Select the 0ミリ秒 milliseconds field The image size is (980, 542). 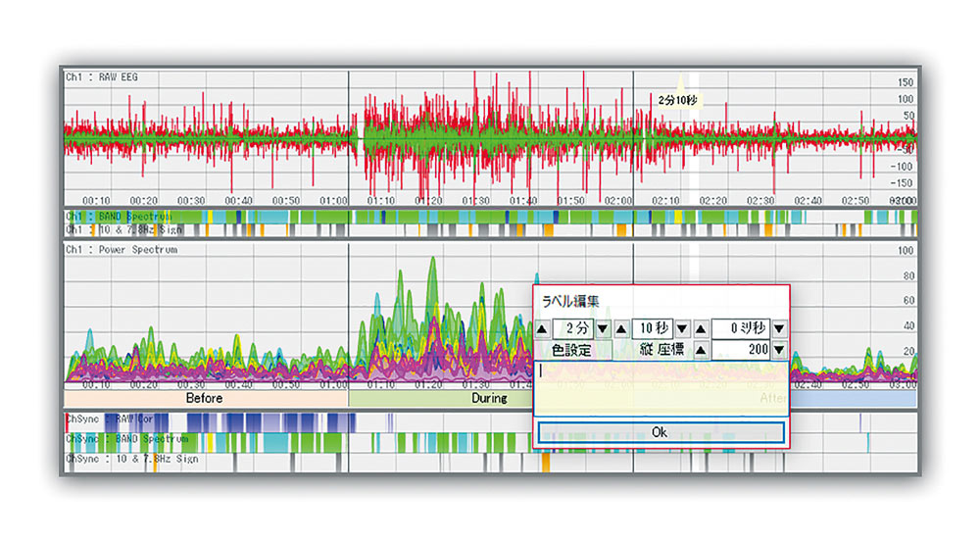point(741,328)
